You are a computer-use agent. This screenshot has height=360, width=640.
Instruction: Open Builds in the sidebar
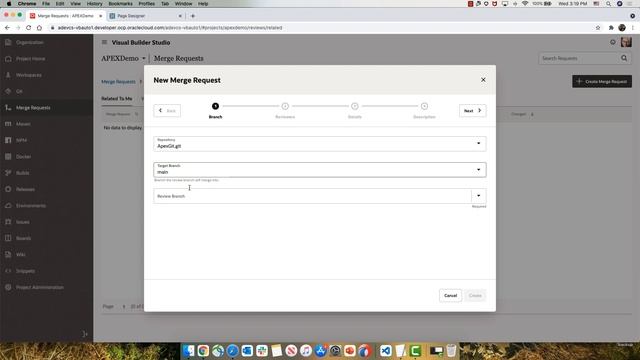[x=22, y=173]
